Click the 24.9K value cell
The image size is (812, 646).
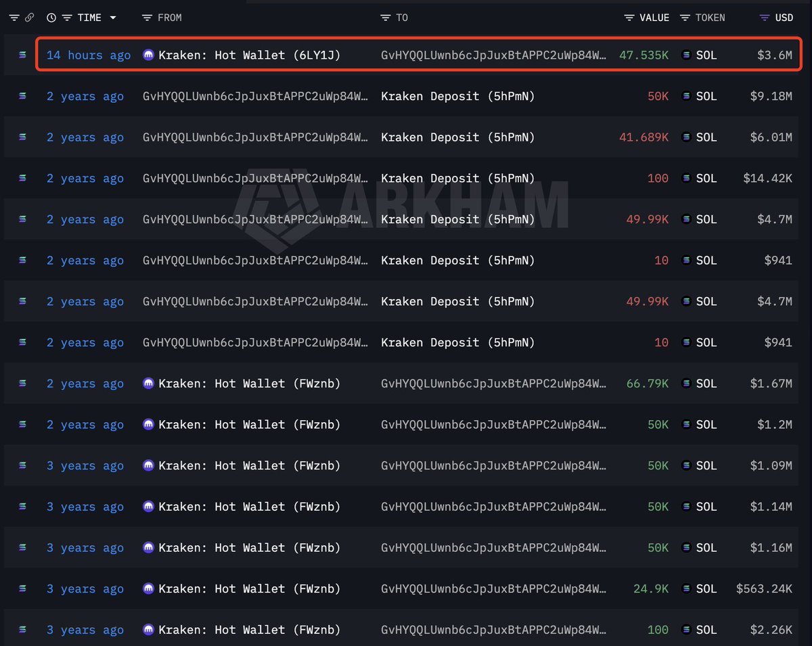tap(651, 589)
